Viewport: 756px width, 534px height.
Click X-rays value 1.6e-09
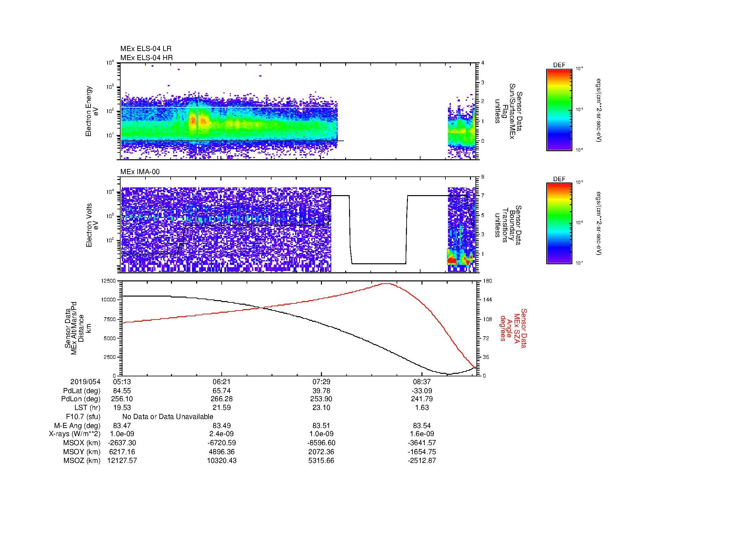[422, 434]
